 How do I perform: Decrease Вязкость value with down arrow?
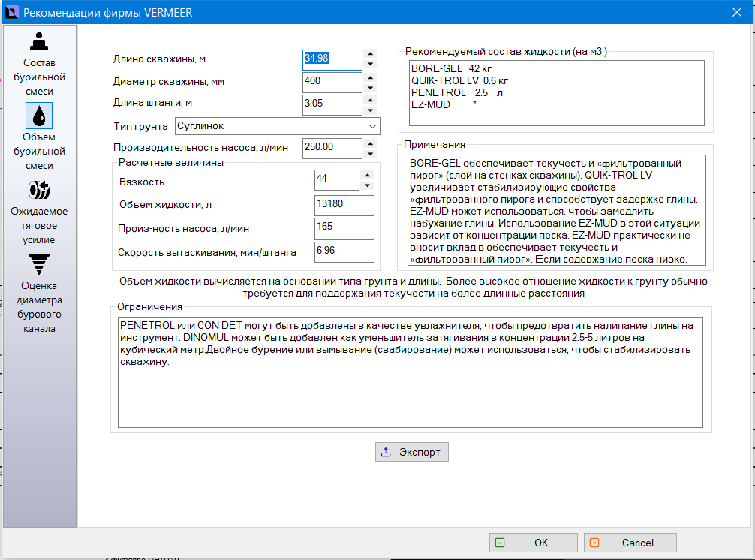pos(368,185)
